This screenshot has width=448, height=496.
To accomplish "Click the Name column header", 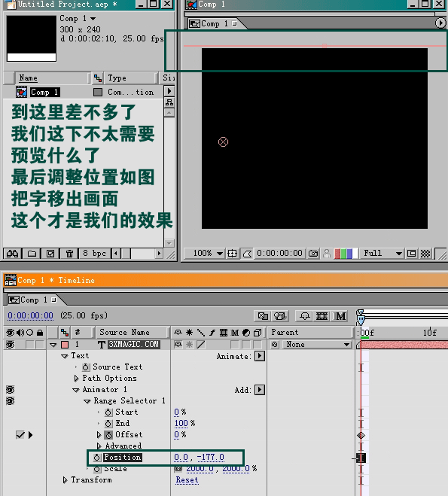I will click(x=52, y=78).
